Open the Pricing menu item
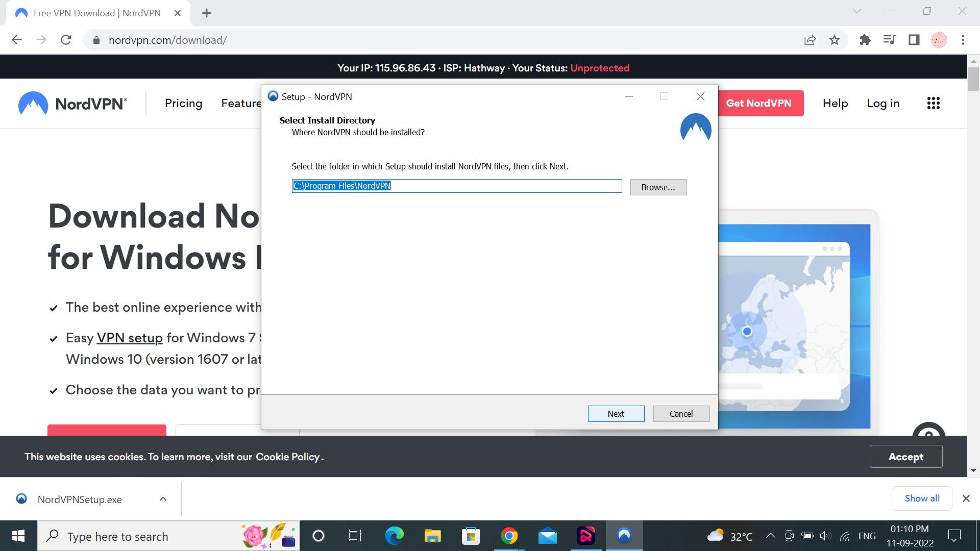 [183, 104]
